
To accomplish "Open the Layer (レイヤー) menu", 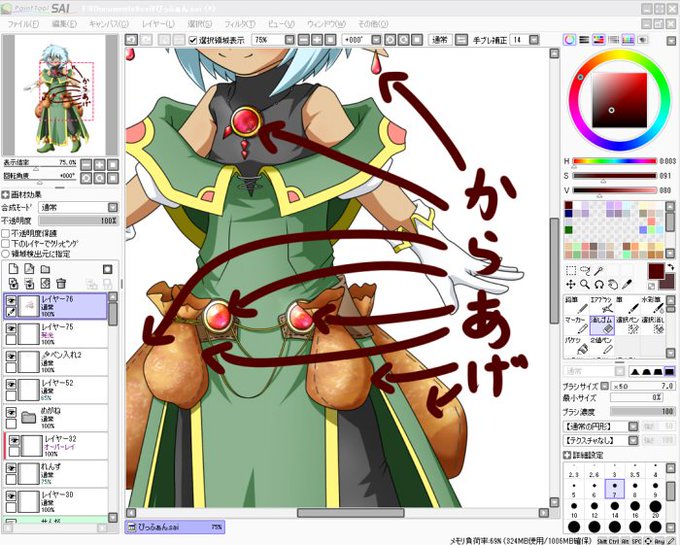I will (x=158, y=24).
